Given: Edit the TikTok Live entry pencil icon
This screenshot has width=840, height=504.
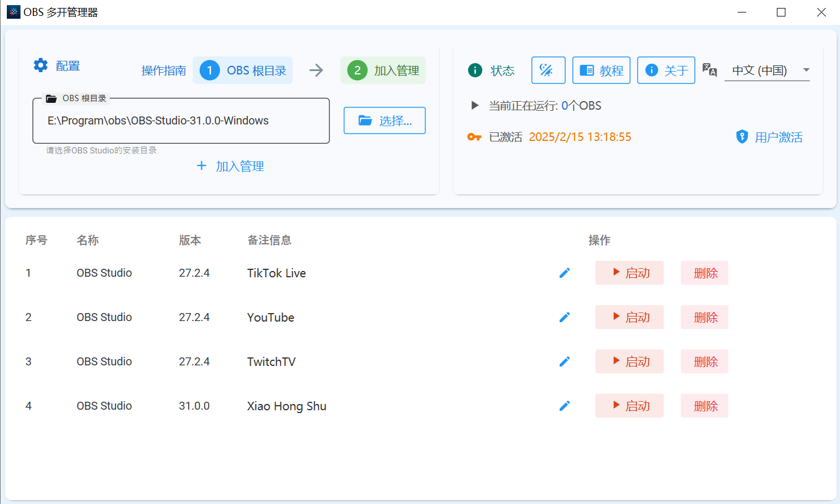Looking at the screenshot, I should tap(564, 273).
